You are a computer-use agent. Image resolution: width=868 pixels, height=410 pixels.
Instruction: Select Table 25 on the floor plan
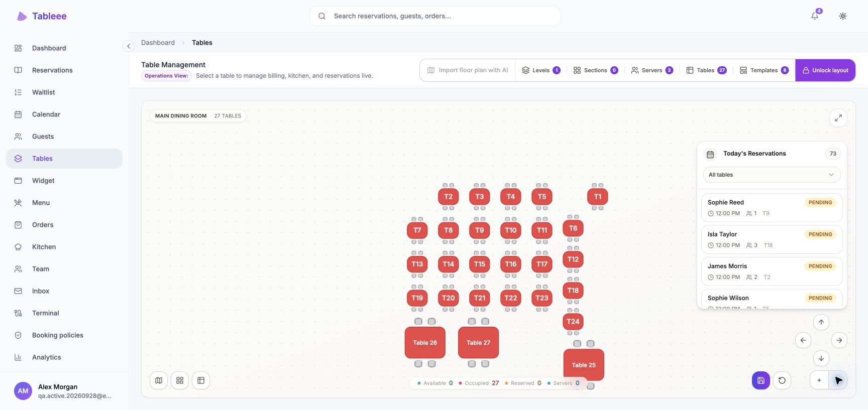584,365
